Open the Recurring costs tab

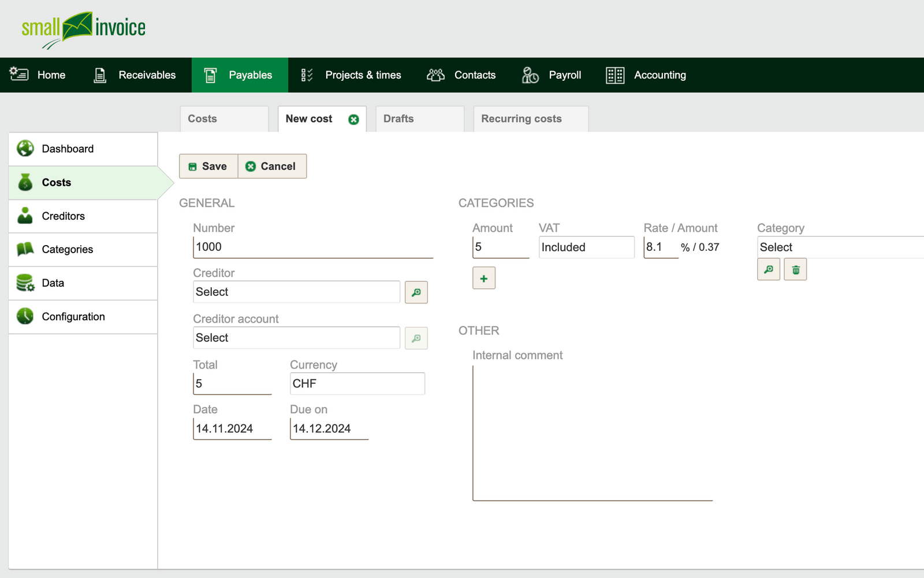(521, 119)
